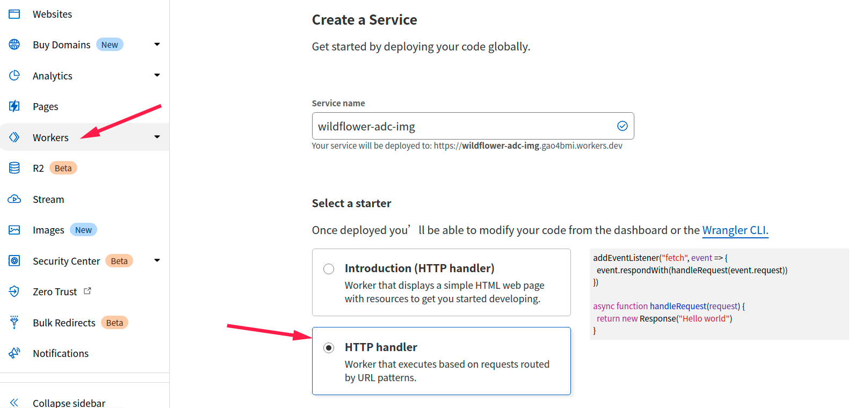Expand the Buy Domains dropdown arrow
Viewport: 868px width, 408px height.
157,45
